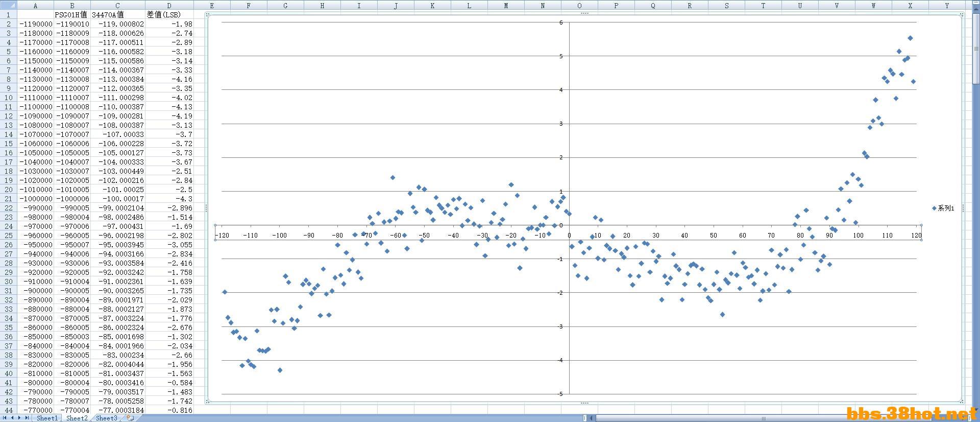
Task: Select the cell with value '-0.584'
Action: (169, 383)
